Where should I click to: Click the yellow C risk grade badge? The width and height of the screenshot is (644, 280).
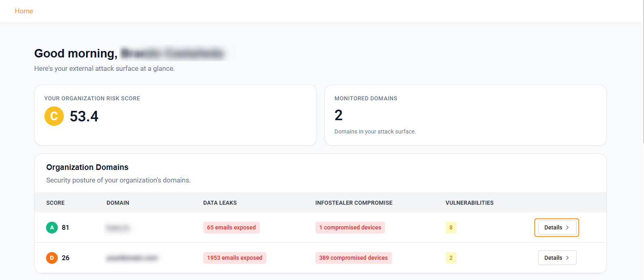[54, 116]
